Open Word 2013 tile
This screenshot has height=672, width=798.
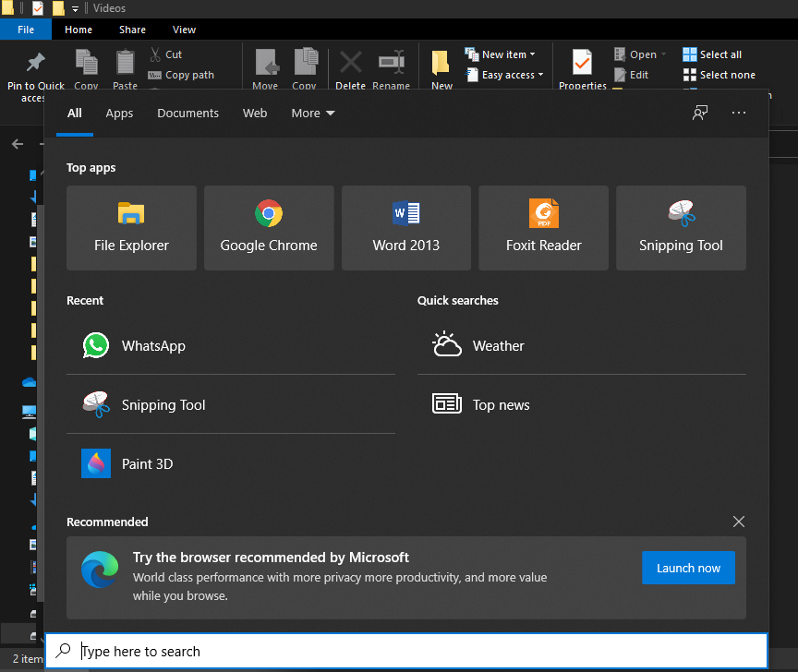point(406,228)
